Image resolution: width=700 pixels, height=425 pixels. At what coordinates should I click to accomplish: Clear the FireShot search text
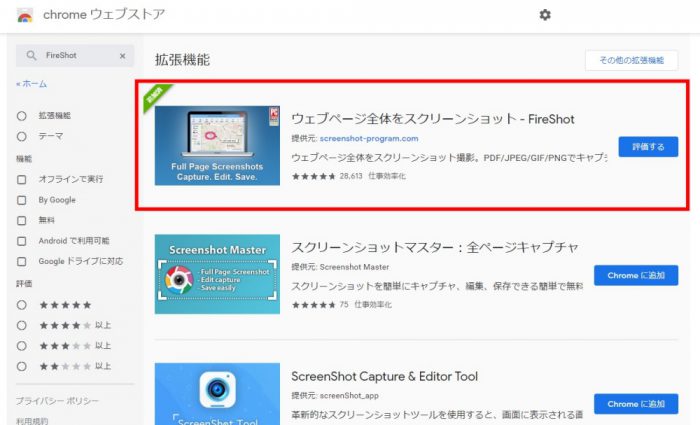[122, 56]
